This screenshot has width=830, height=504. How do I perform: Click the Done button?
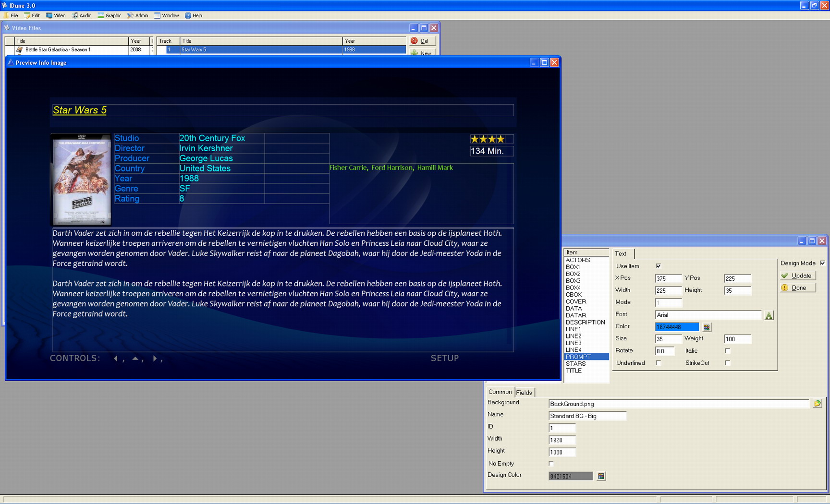[798, 288]
